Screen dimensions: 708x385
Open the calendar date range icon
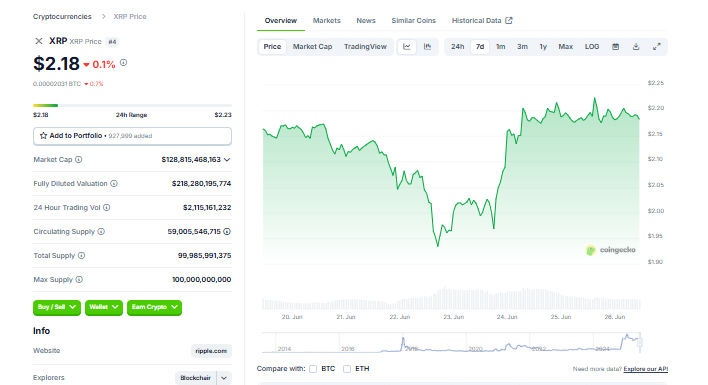point(615,46)
